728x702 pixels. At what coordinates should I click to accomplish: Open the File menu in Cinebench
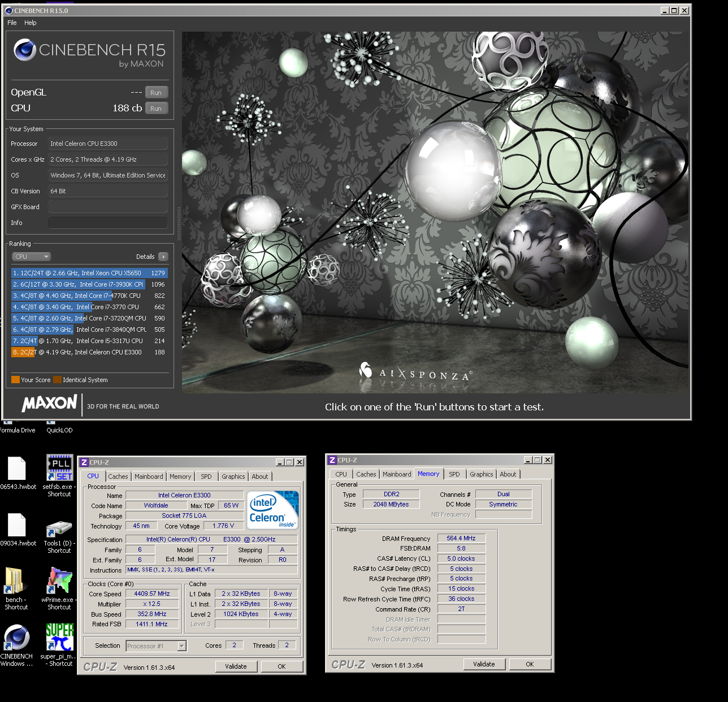12,23
